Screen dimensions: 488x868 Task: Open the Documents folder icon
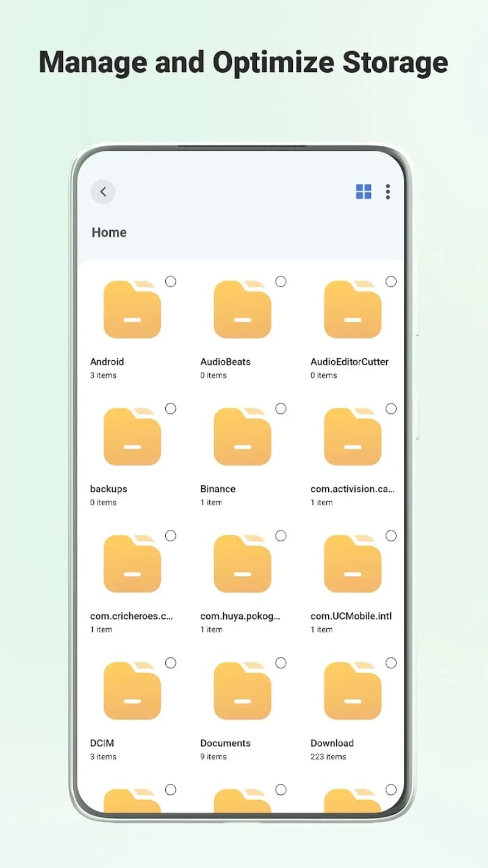(x=242, y=690)
